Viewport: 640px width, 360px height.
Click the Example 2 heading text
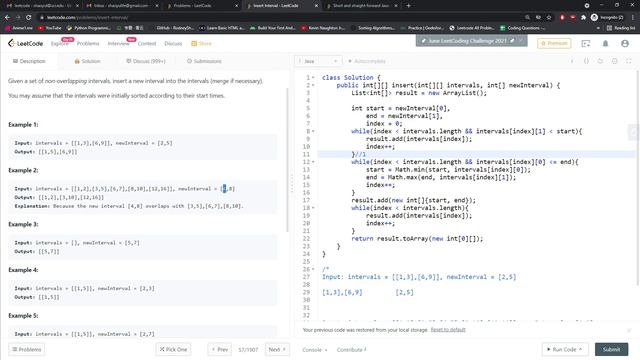(x=23, y=170)
